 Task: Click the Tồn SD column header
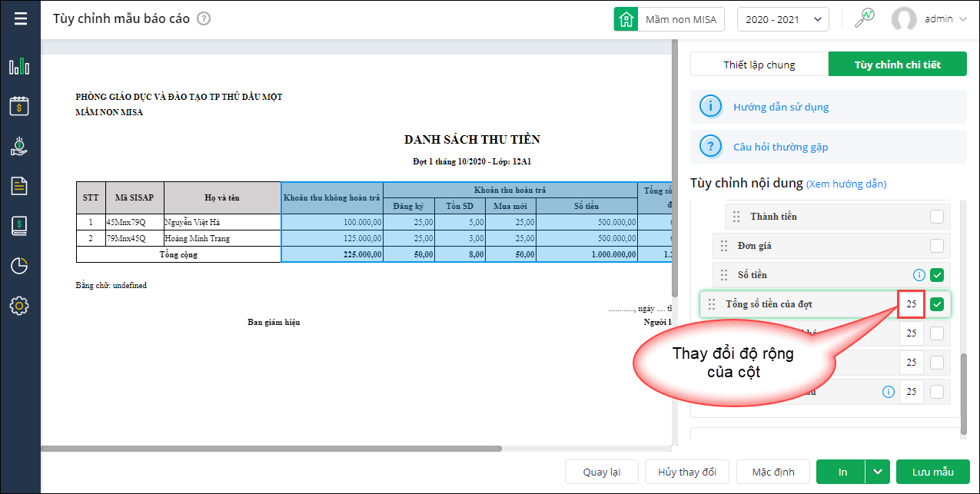(x=460, y=206)
